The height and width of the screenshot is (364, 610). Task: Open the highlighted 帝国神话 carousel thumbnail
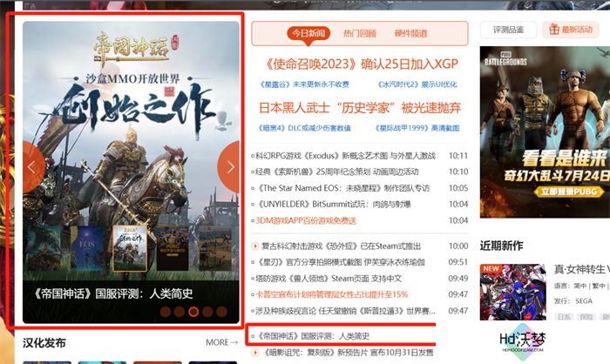[130, 248]
